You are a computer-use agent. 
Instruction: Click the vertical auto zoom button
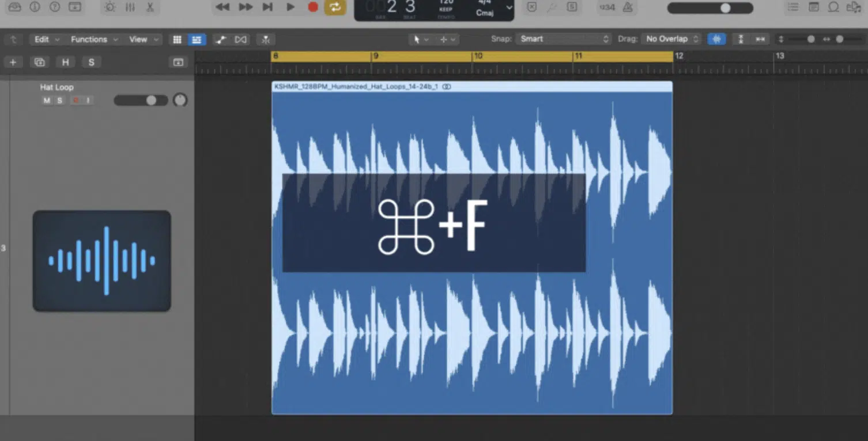(x=741, y=39)
